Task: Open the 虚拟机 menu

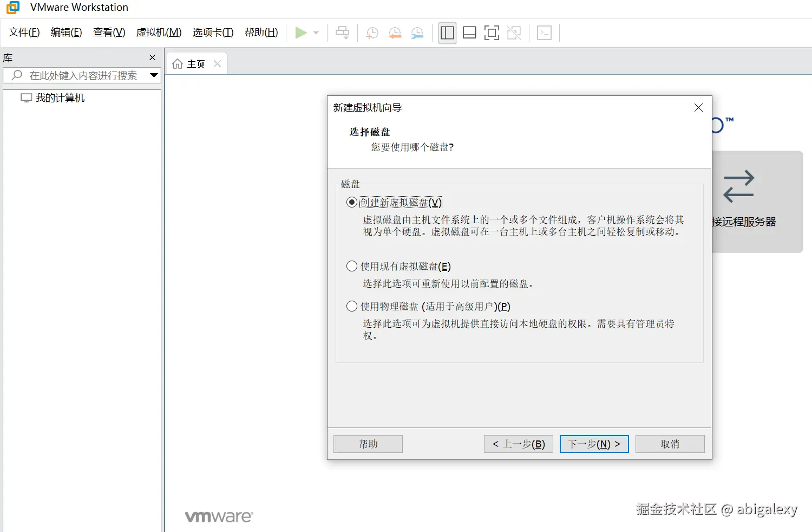Action: (159, 33)
